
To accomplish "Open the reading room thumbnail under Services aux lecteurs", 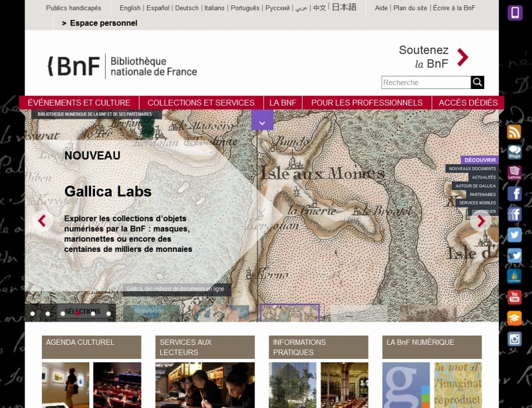I will tap(205, 385).
